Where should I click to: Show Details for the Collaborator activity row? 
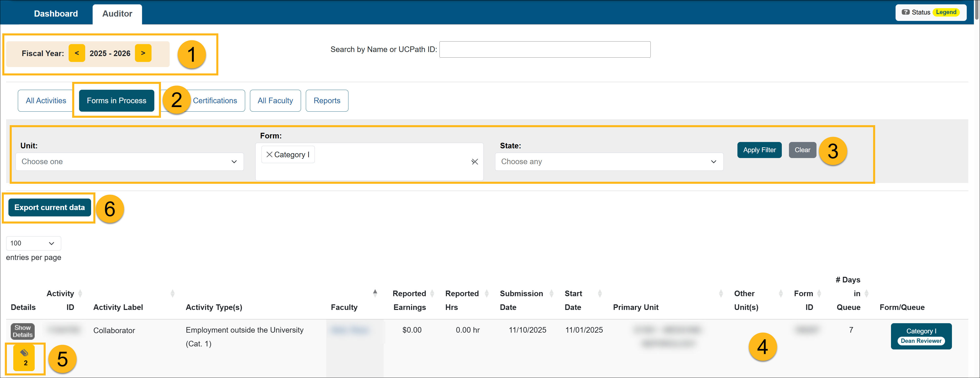pos(22,331)
